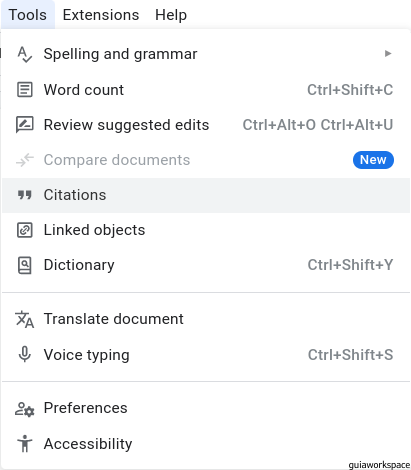Viewport: 411px width, 470px height.
Task: Select Compare documents menu entry
Action: click(x=206, y=160)
